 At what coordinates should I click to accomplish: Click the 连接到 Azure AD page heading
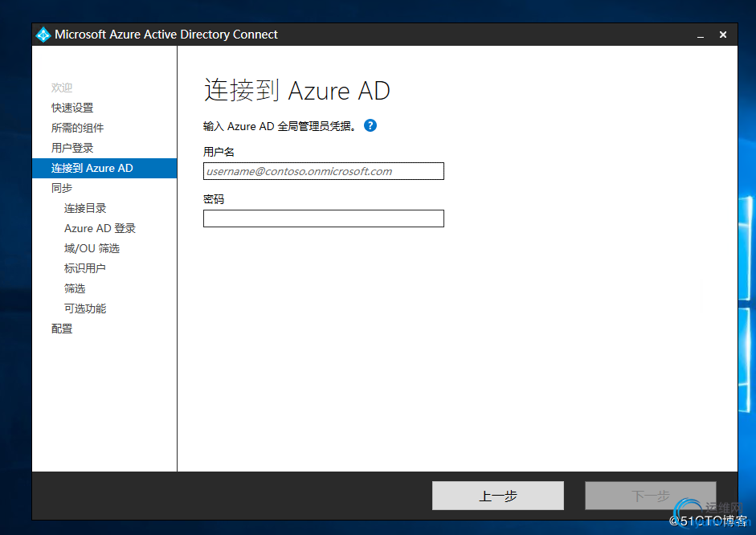pos(297,90)
